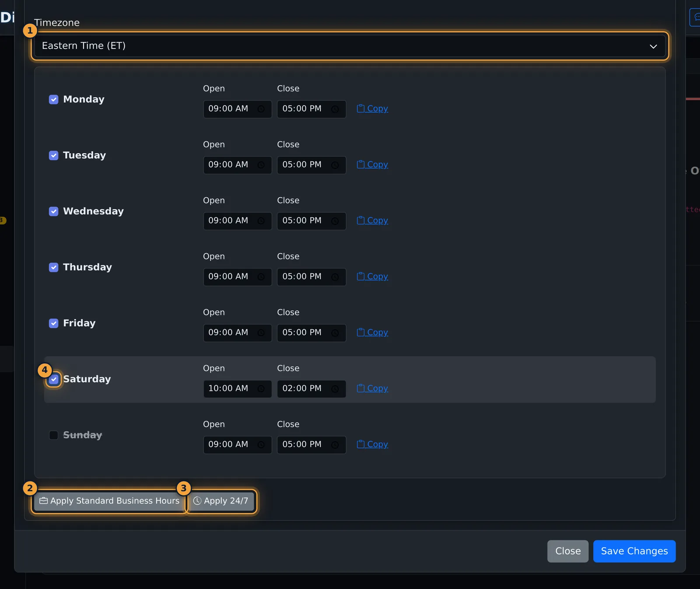Open the Timezone dropdown showing Eastern Time

350,46
